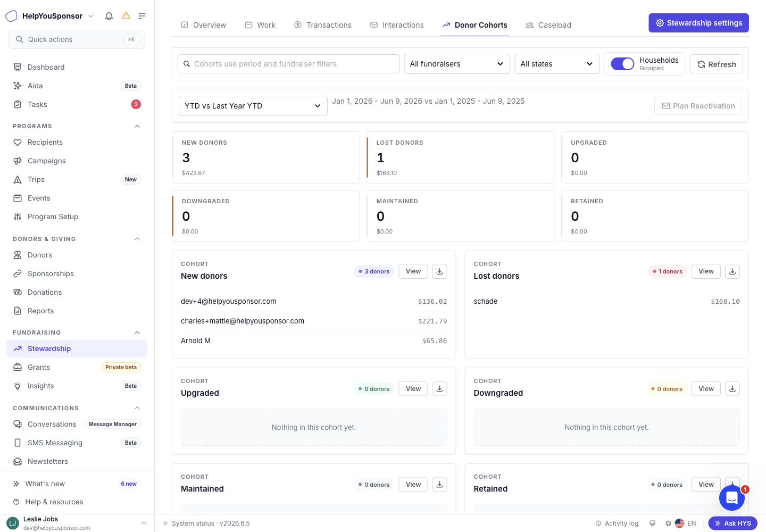
Task: Open the All fundraisers dropdown
Action: click(457, 64)
